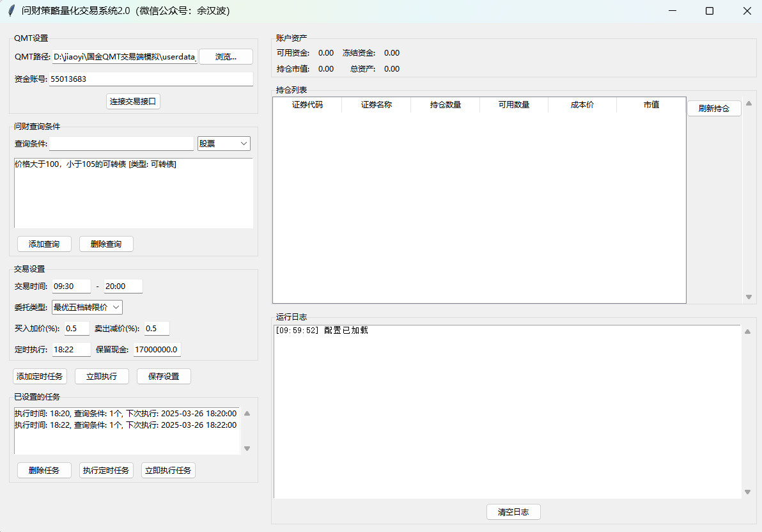Image resolution: width=762 pixels, height=532 pixels.
Task: Click the 运行日志 scroll up arrow
Action: coord(748,332)
